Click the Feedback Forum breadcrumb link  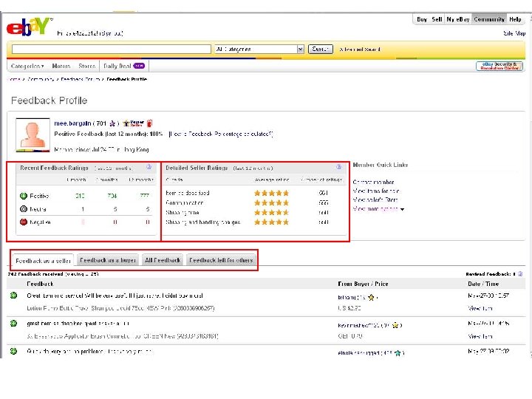pyautogui.click(x=80, y=79)
